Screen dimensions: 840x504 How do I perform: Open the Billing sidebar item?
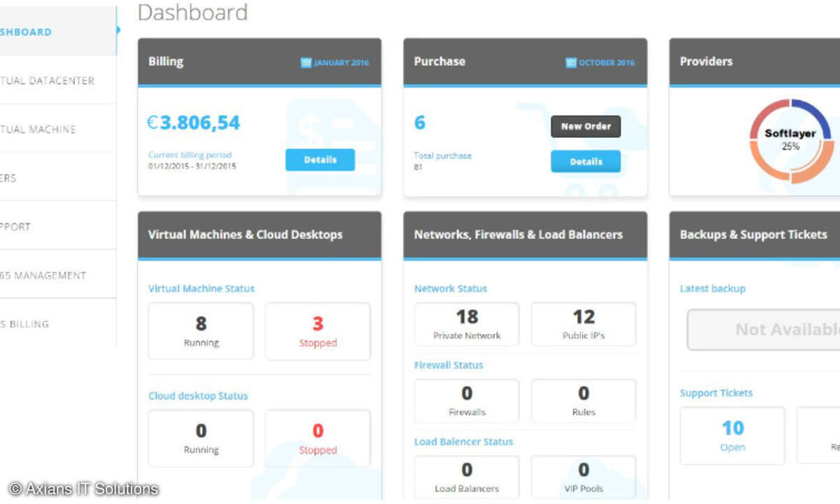(x=58, y=323)
